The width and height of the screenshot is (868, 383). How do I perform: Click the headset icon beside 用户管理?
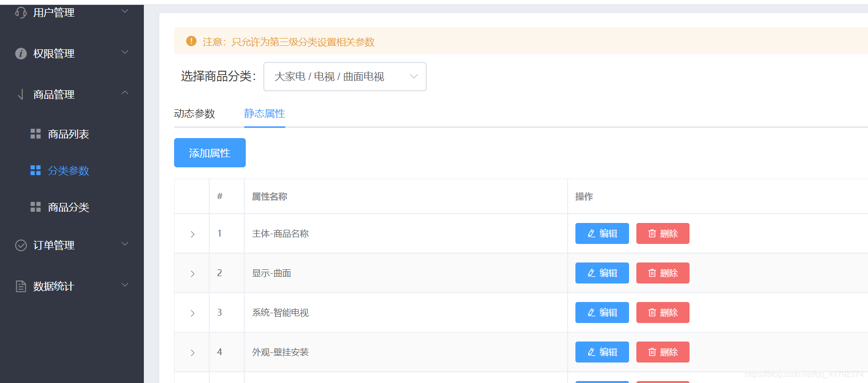click(x=21, y=12)
